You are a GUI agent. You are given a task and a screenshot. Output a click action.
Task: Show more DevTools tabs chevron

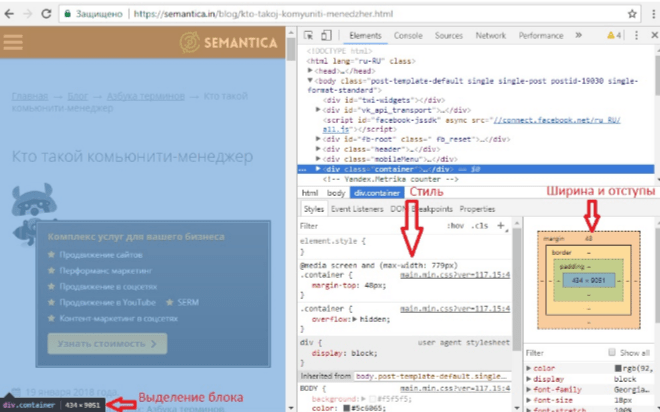(x=579, y=35)
